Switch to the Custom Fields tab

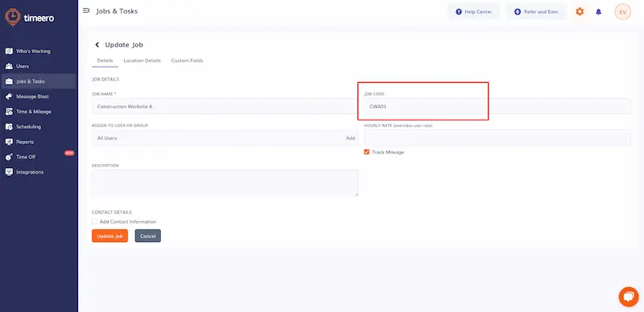(187, 61)
